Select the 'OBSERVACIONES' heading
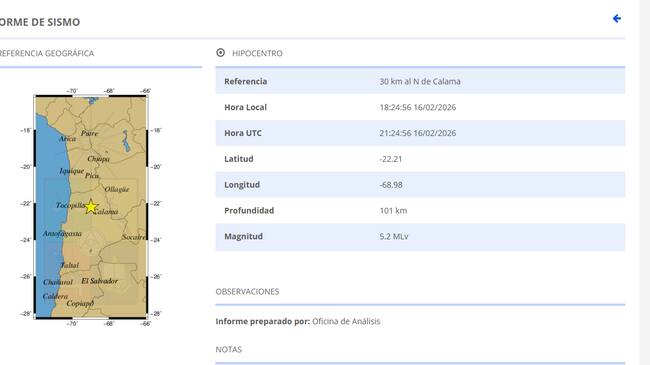650x365 pixels. tap(247, 292)
